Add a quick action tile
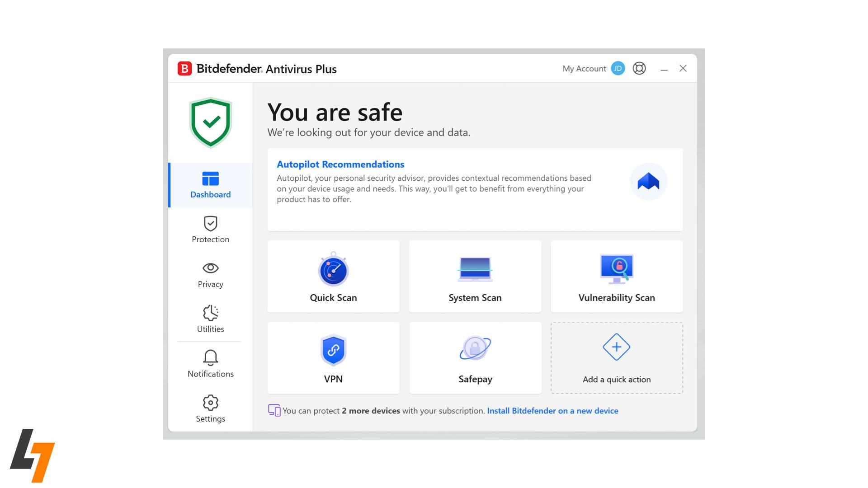Screen dimensions: 868x488 click(616, 357)
